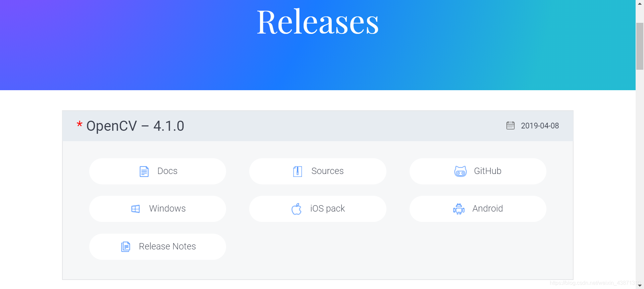Image resolution: width=644 pixels, height=289 pixels.
Task: Open the GitHub label
Action: 488,171
